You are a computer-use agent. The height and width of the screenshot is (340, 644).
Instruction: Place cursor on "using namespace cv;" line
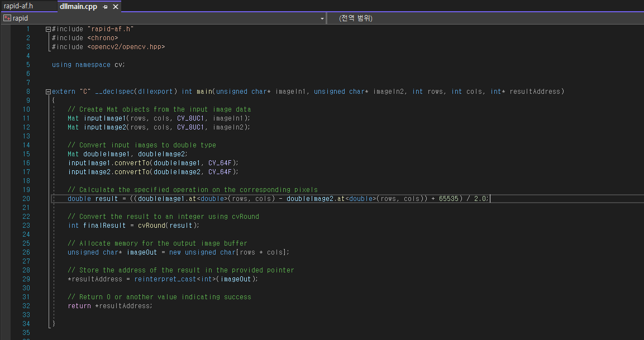(x=88, y=64)
